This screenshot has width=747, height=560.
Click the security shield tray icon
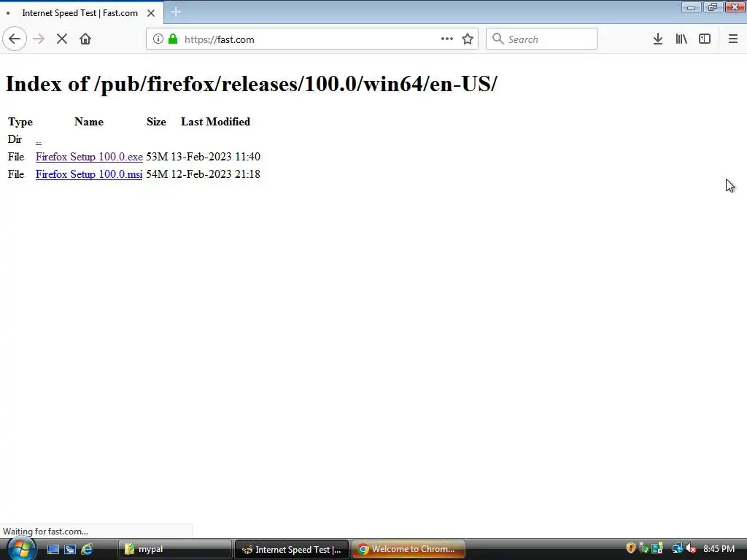pos(631,548)
